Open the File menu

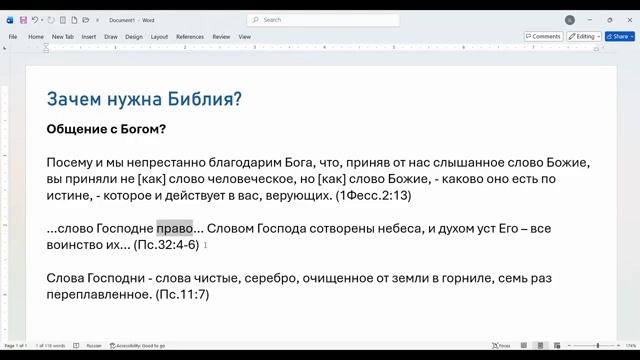13,37
